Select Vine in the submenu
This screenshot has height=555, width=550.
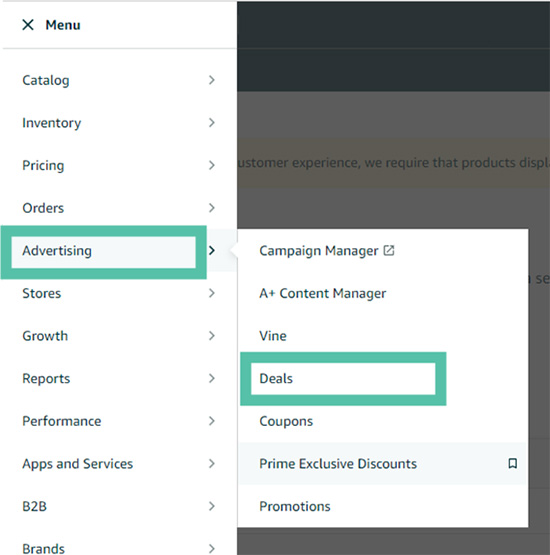coord(273,336)
